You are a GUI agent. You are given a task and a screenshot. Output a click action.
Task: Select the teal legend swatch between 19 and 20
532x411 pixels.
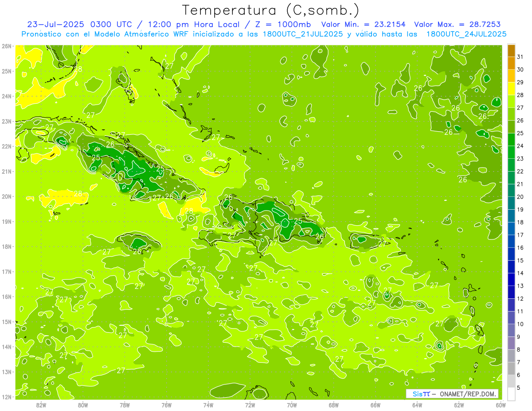click(511, 203)
